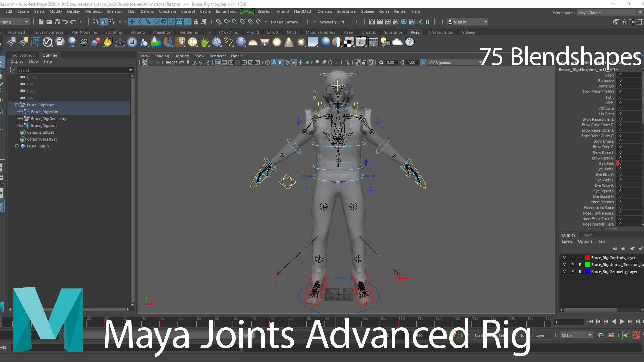644x362 pixels.
Task: Click the V-Ray fire volume shelf icon
Action: tap(107, 42)
